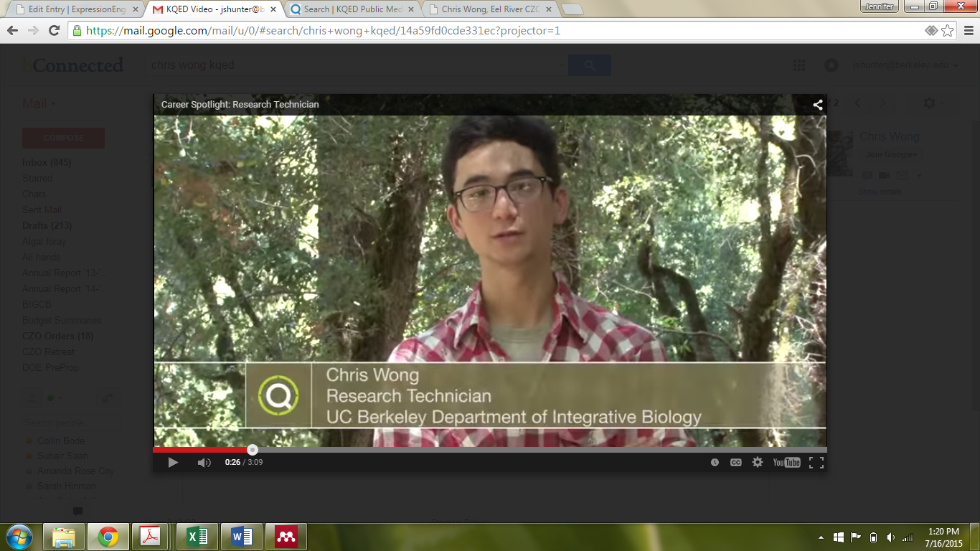Click the blue Gmail search button
This screenshot has height=551, width=980.
click(x=590, y=65)
